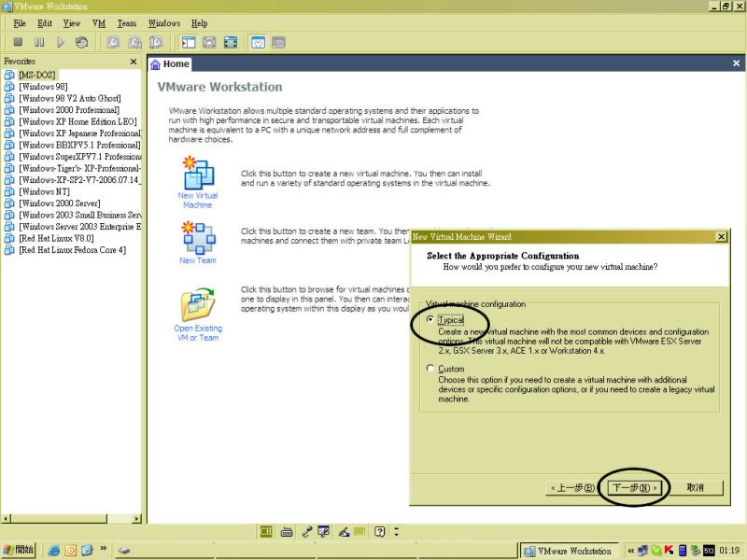The image size is (747, 560).
Task: Click the keyboard icon on the language bar
Action: pyautogui.click(x=287, y=532)
